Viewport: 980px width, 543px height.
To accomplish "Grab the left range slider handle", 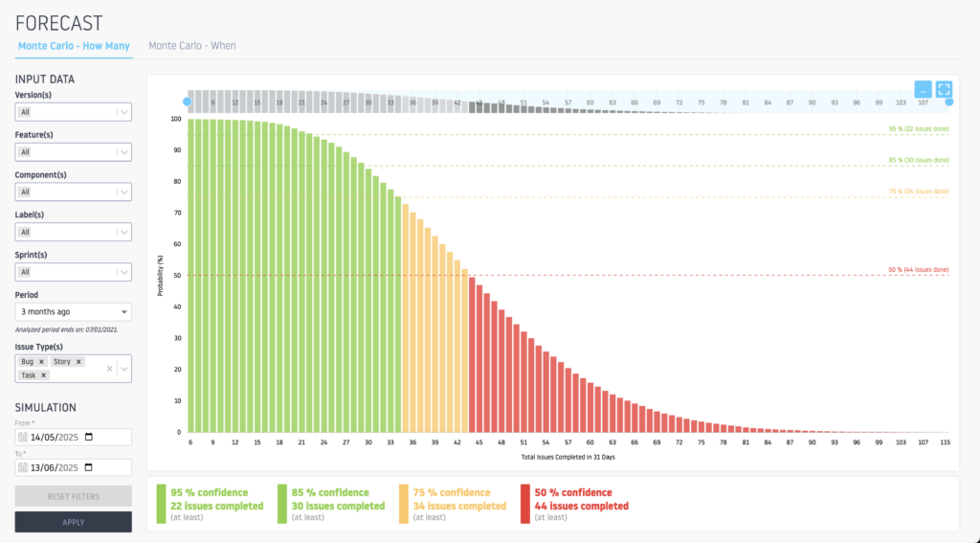I will click(x=188, y=102).
